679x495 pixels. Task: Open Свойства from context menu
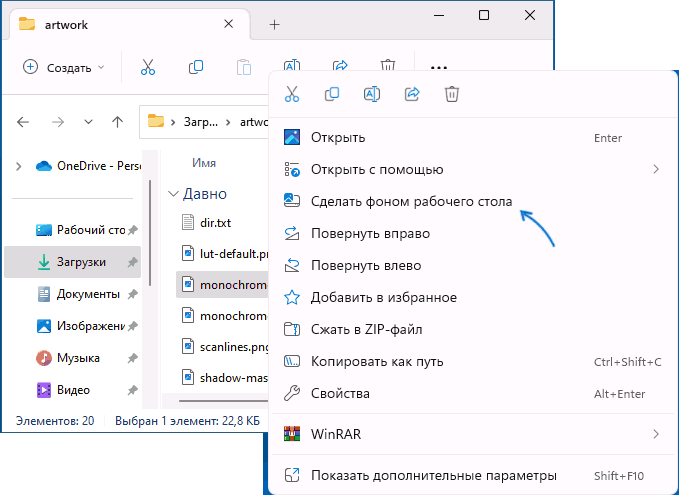(x=473, y=394)
